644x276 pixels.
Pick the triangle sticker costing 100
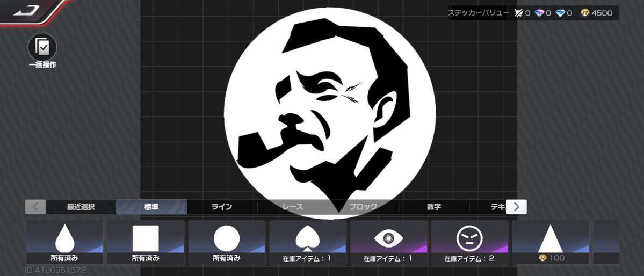pyautogui.click(x=551, y=242)
